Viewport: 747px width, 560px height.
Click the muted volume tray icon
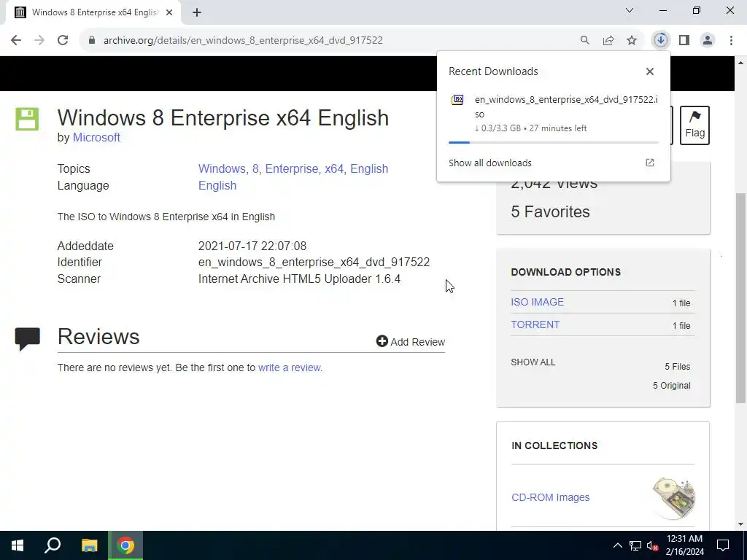click(x=653, y=545)
